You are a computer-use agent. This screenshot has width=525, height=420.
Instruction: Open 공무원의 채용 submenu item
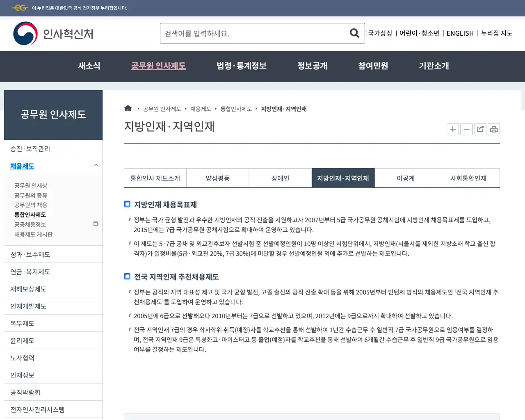click(31, 205)
